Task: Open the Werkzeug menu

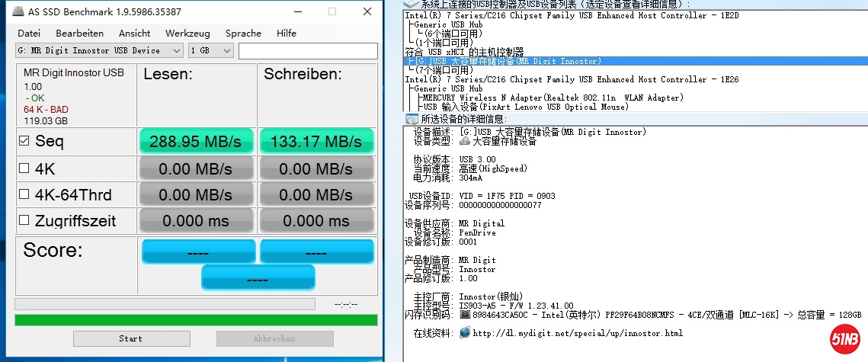Action: (187, 34)
